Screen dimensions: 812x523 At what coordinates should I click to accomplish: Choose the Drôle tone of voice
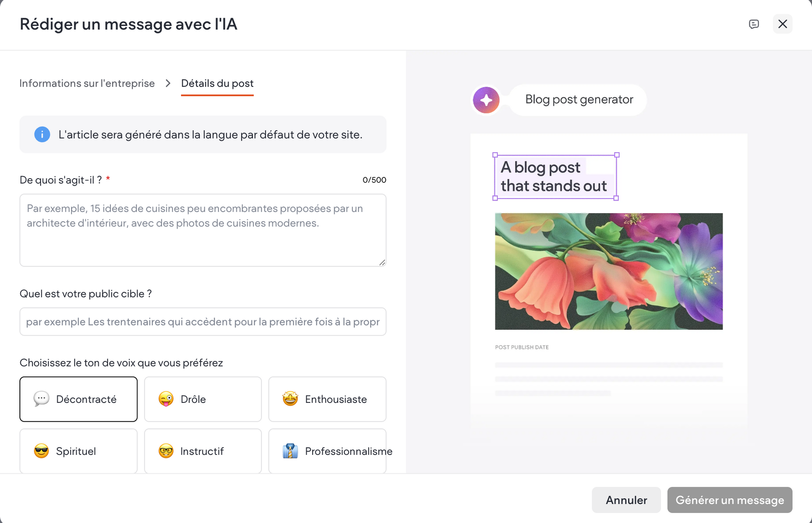203,399
